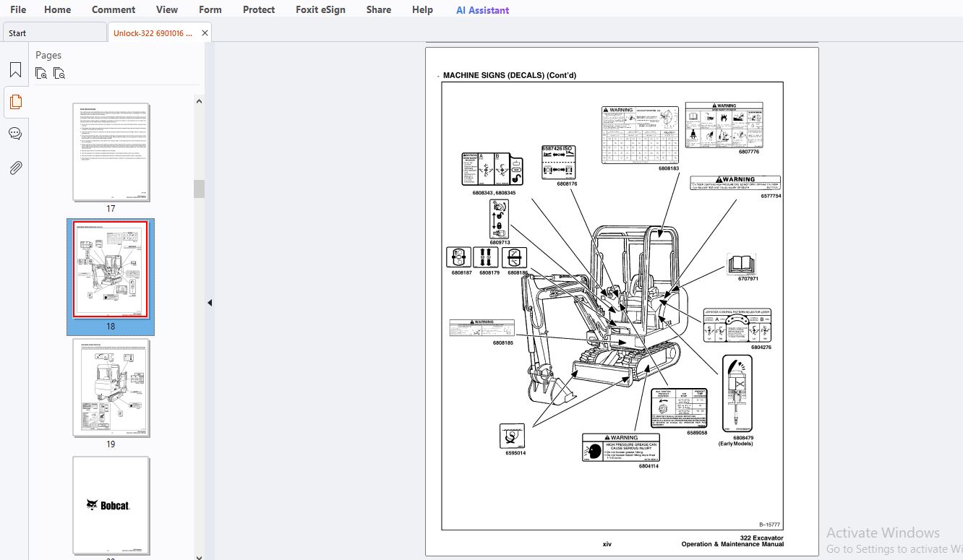Click decal number 6589058 label
This screenshot has height=560, width=963.
point(697,432)
